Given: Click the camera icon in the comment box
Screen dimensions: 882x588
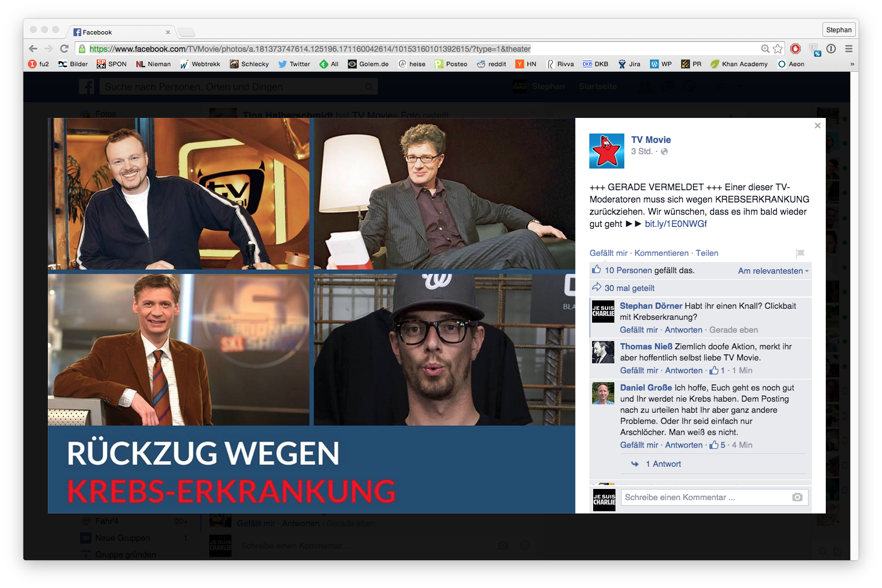Looking at the screenshot, I should click(x=797, y=497).
